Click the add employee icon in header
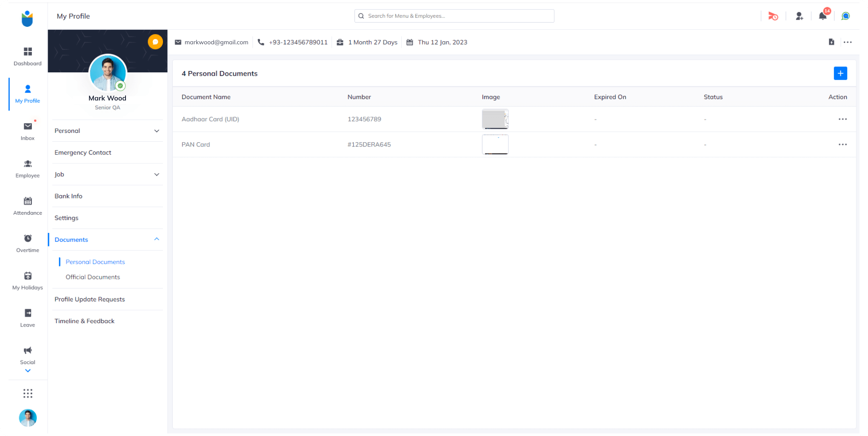Viewport: 868px width, 436px height. point(799,16)
